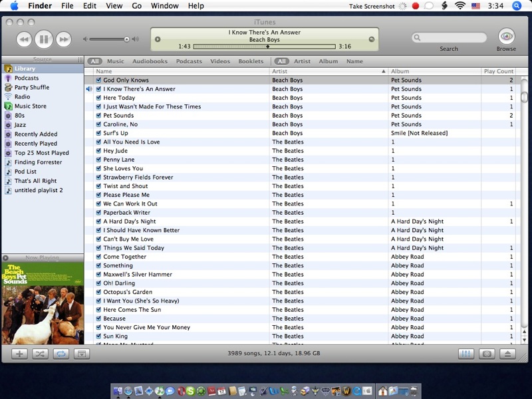Open the Recently Played playlist
This screenshot has width=532, height=399.
point(36,144)
